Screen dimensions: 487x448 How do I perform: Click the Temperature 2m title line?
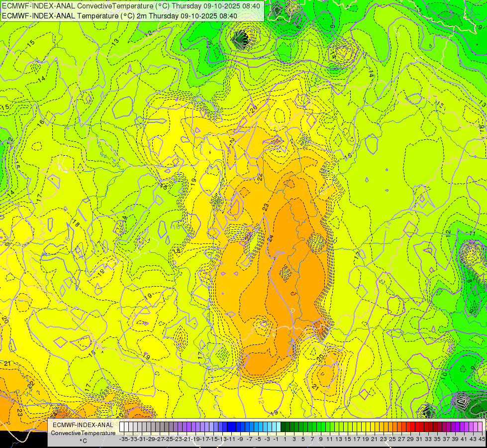point(119,16)
